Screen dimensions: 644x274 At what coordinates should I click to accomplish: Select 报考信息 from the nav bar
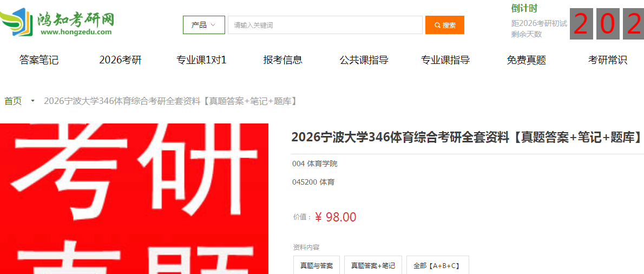click(x=283, y=60)
